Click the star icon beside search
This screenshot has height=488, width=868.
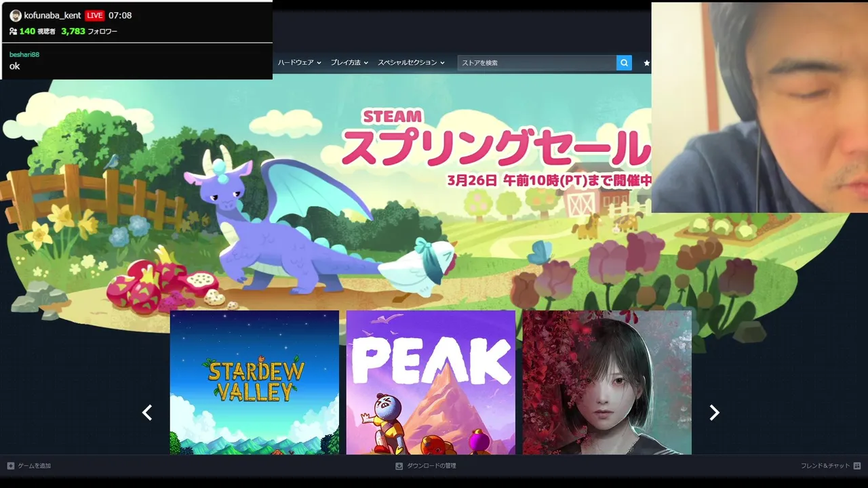(x=646, y=63)
